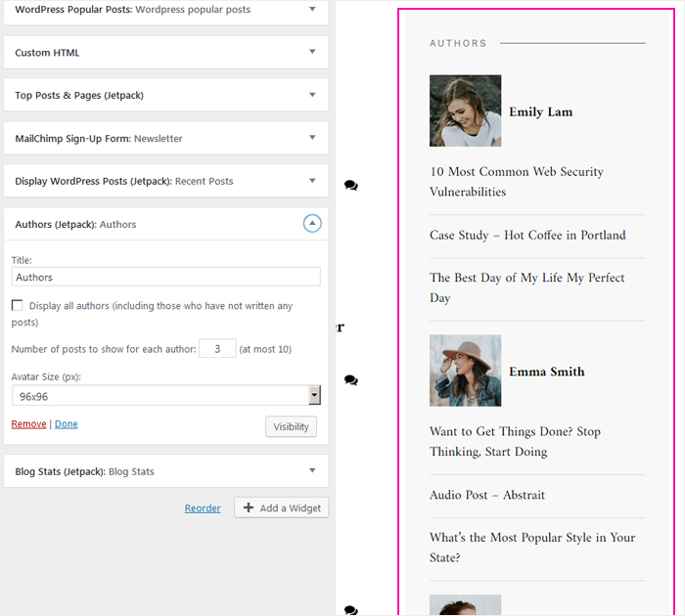Open the Avatar Size dropdown
The width and height of the screenshot is (685, 616).
point(166,396)
